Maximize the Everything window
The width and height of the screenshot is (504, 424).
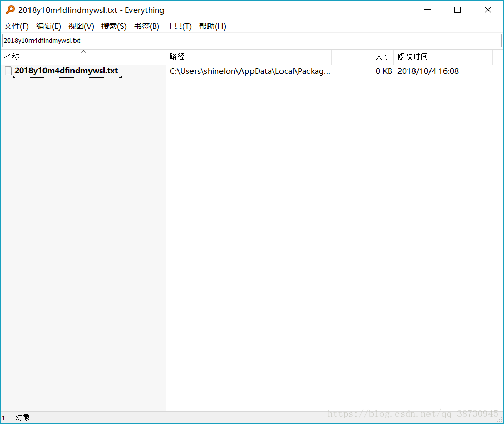(x=457, y=10)
